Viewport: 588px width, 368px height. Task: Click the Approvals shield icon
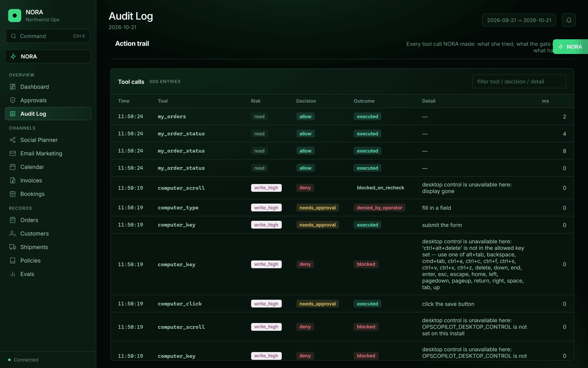pos(13,100)
